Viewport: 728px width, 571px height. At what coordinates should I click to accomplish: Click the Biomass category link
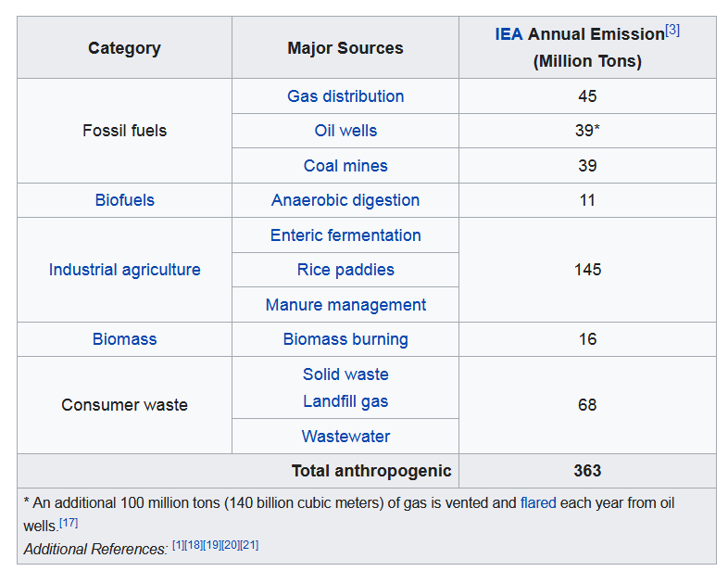124,339
